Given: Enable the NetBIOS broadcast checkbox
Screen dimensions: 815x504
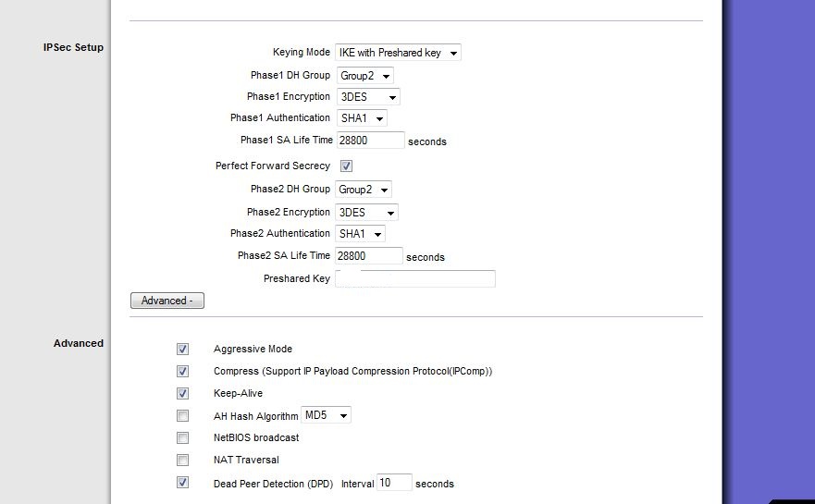Looking at the screenshot, I should [182, 438].
